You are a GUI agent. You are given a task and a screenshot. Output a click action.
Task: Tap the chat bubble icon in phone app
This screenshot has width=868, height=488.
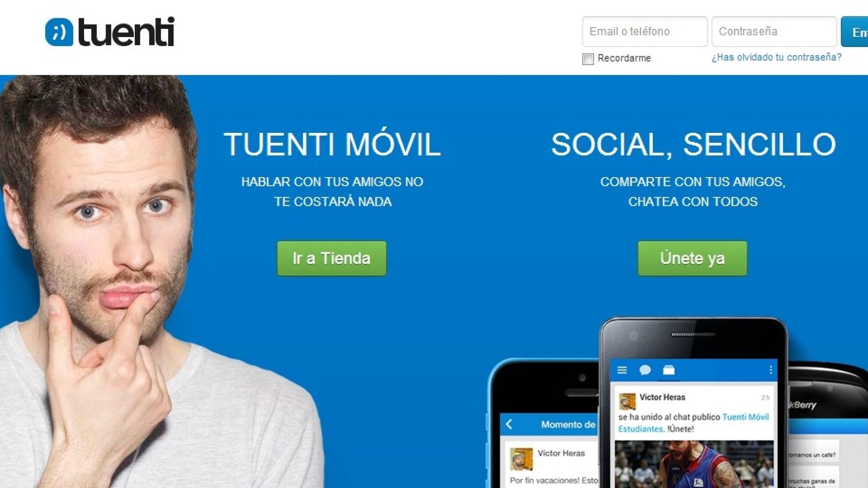645,370
